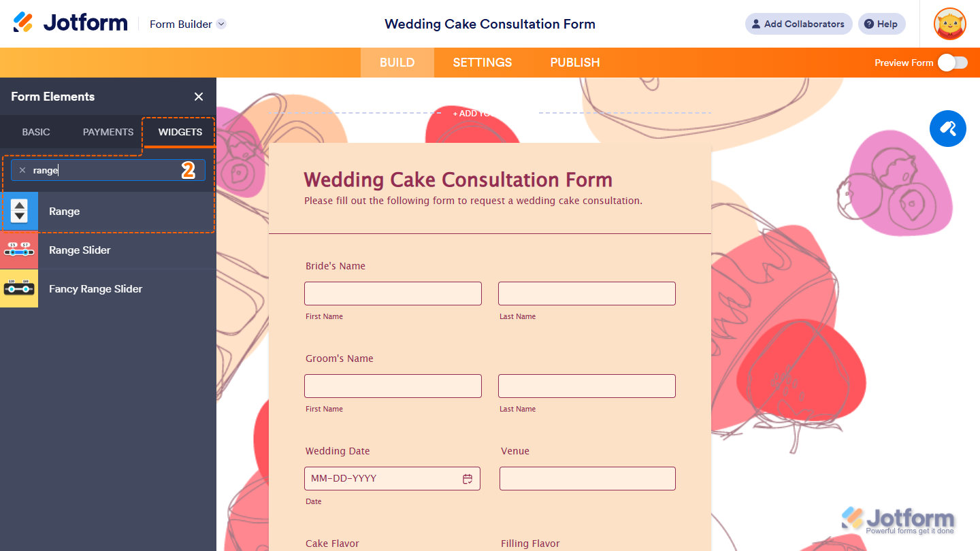Close the Form Elements panel
This screenshot has height=551, width=980.
(198, 97)
